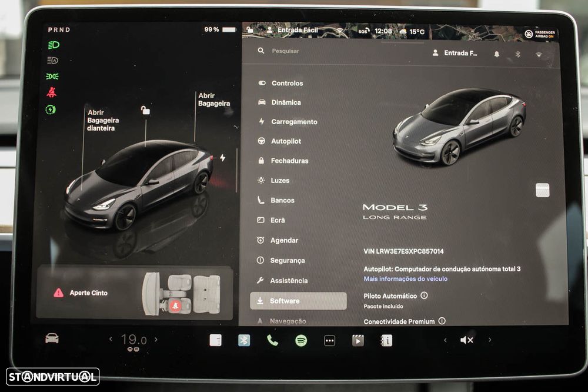588x392 pixels.
Task: Expand the small chevron beside car view
Action: (x=236, y=127)
